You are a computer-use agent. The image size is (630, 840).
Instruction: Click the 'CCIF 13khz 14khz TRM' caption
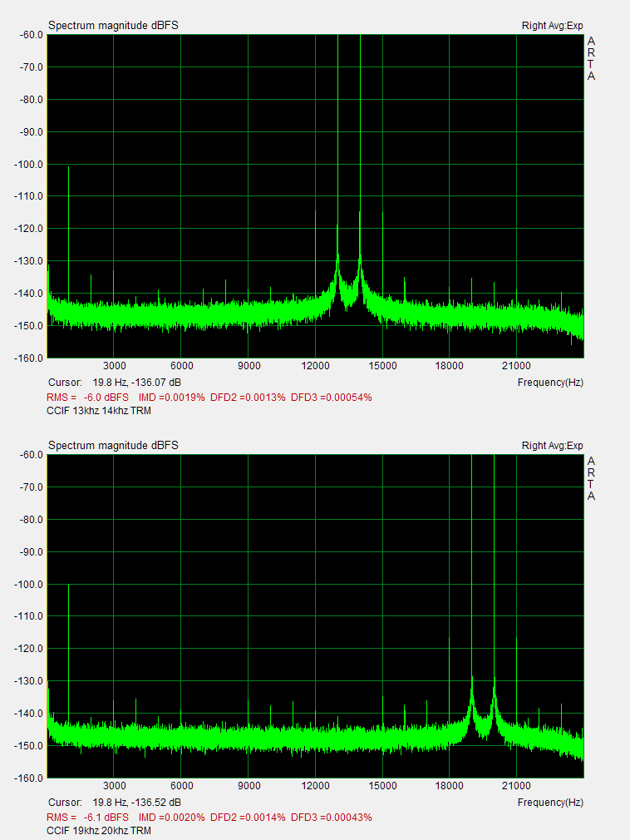pos(99,411)
